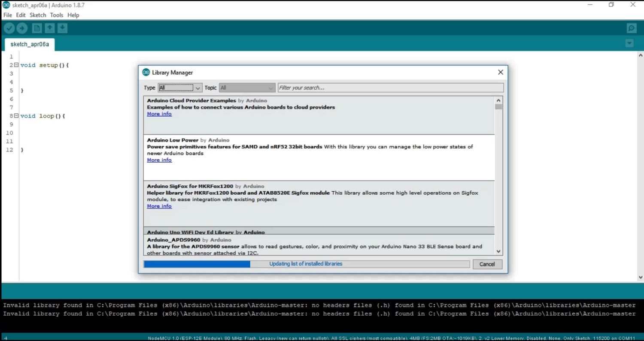
Task: Select the Arduino Uno WiFi Dev Ed Library entry
Action: point(319,231)
